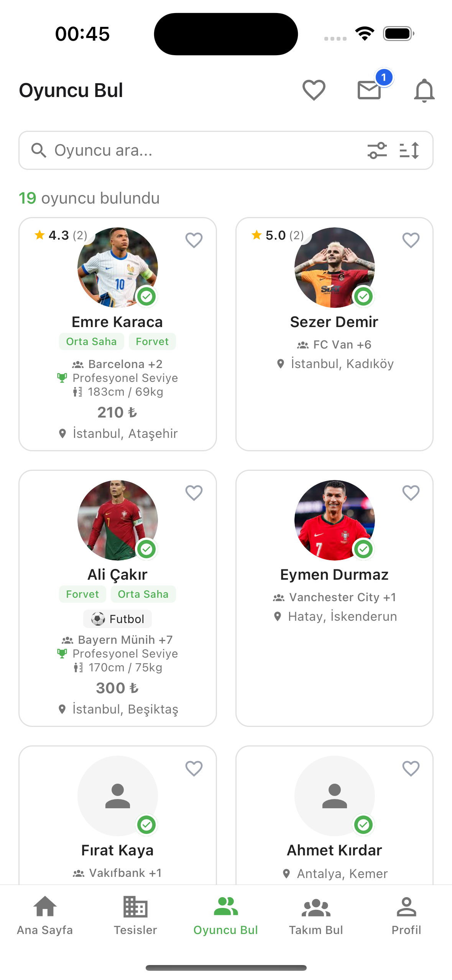
Task: Open the favorites heart in header
Action: click(x=314, y=90)
